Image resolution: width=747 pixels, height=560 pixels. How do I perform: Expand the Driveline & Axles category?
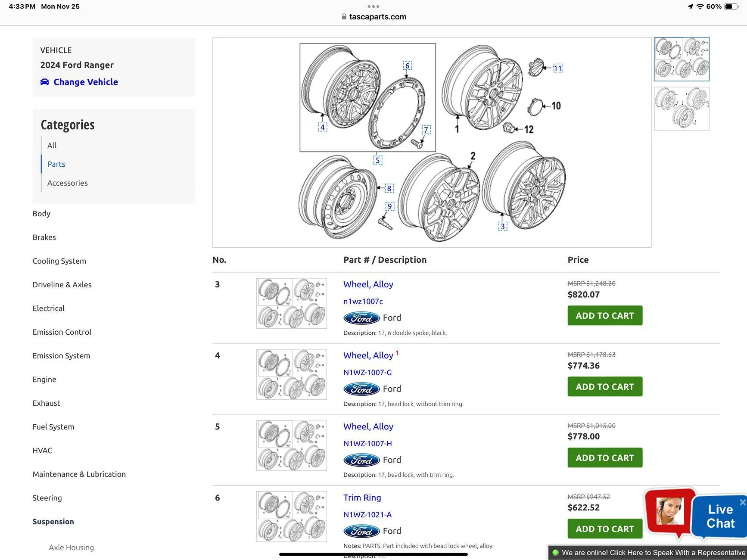[62, 285]
